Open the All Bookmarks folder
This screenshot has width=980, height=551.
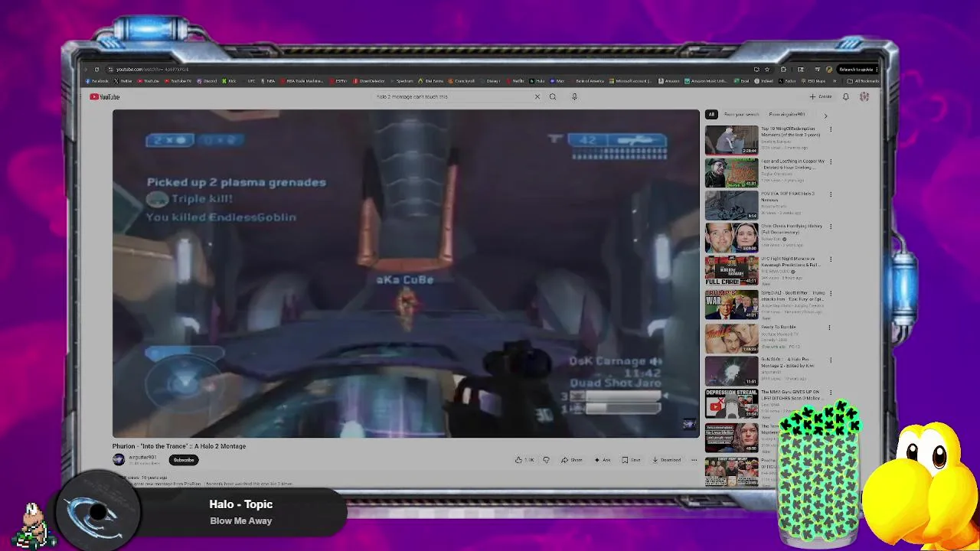point(864,81)
